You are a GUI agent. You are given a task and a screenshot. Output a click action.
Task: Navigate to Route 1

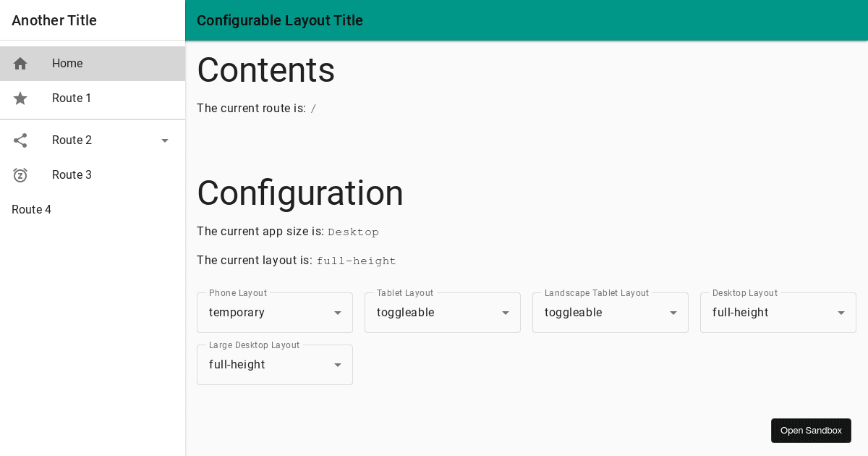[72, 98]
